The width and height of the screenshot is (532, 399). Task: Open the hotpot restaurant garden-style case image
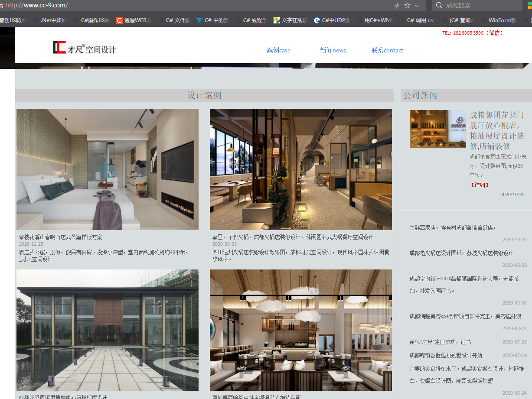point(300,169)
